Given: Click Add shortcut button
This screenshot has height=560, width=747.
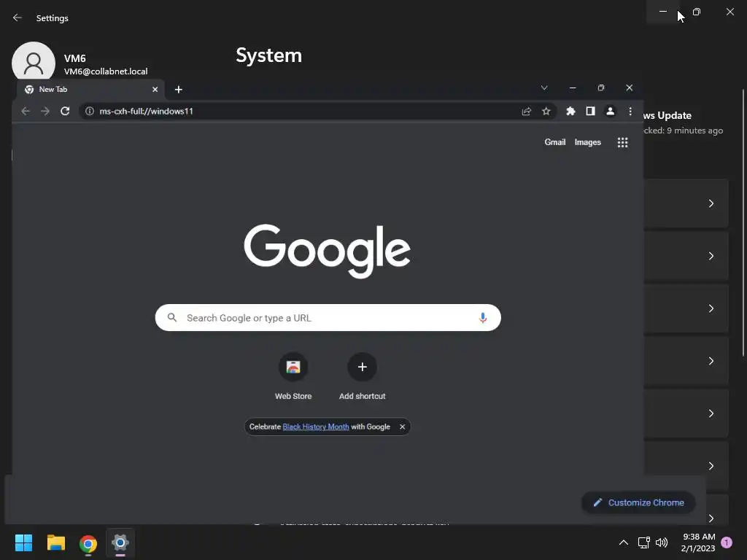Looking at the screenshot, I should coord(362,376).
